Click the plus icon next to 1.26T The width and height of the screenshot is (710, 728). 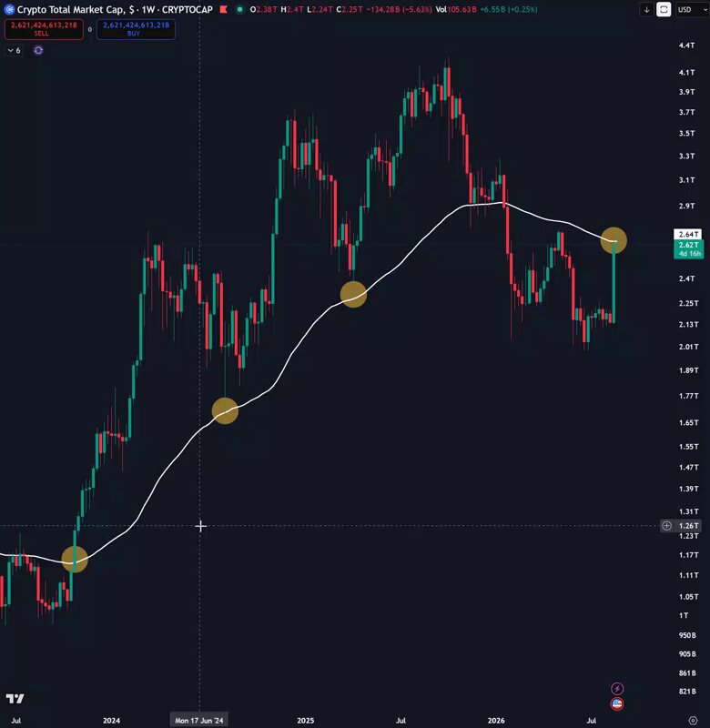tap(666, 526)
